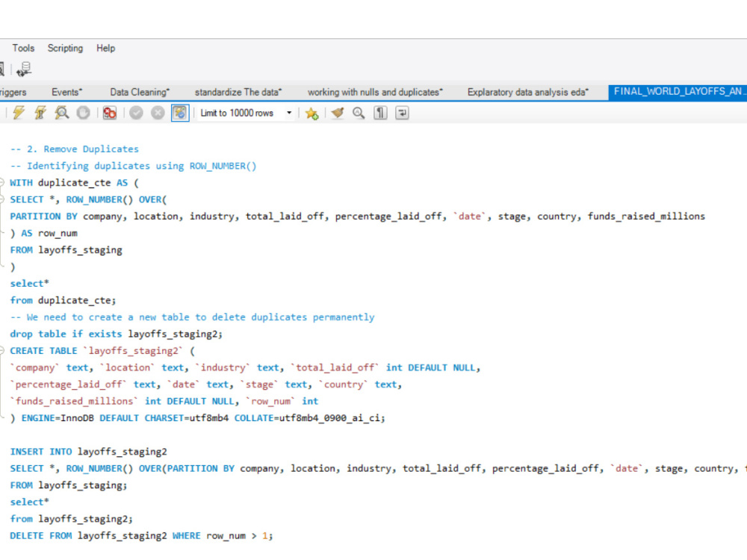This screenshot has width=747, height=560.
Task: Open the Help menu
Action: coord(106,48)
